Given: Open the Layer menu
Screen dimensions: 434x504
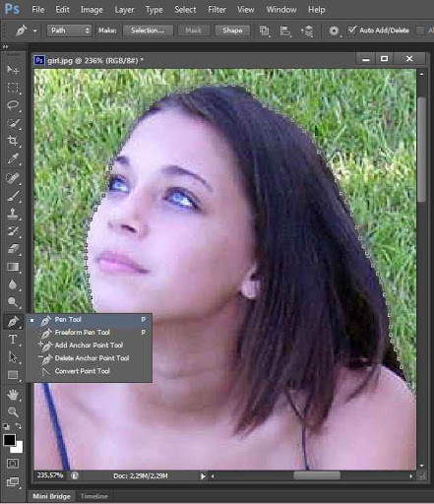Looking at the screenshot, I should coord(124,10).
